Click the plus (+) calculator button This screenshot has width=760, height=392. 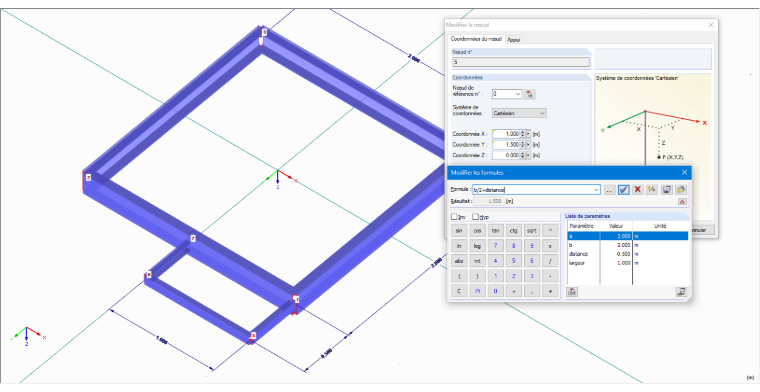[x=550, y=291]
